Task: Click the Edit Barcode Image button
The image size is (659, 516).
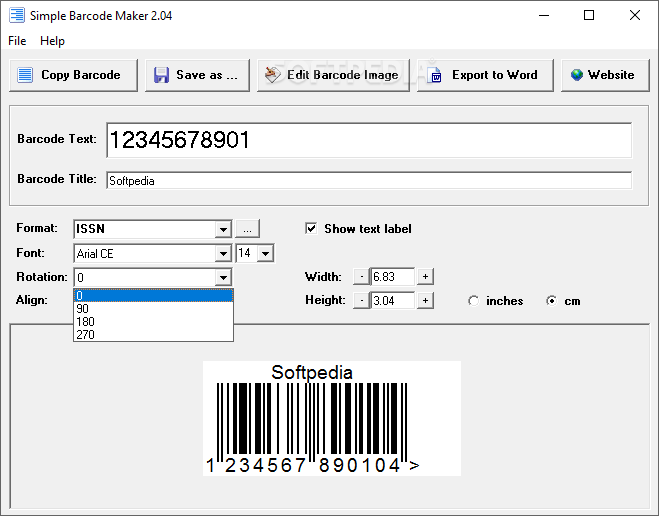Action: (333, 75)
